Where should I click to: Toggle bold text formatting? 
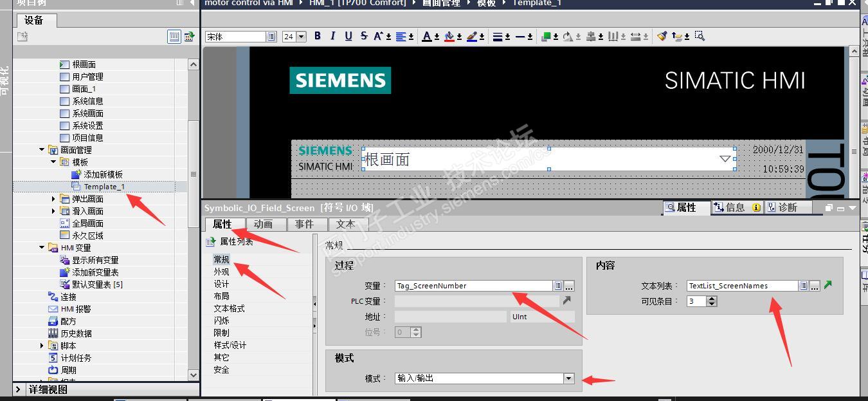317,36
